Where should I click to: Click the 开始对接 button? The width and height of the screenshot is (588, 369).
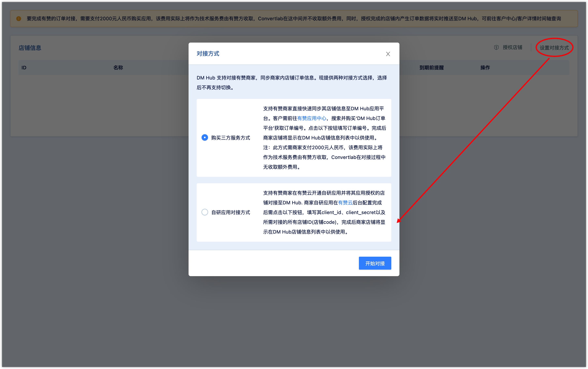(375, 263)
